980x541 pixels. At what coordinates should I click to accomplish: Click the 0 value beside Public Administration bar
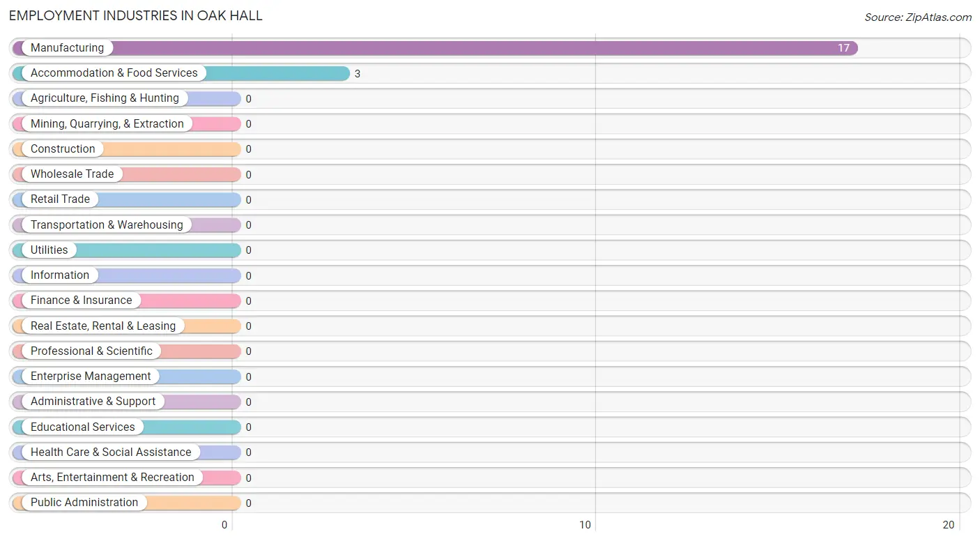(x=248, y=503)
